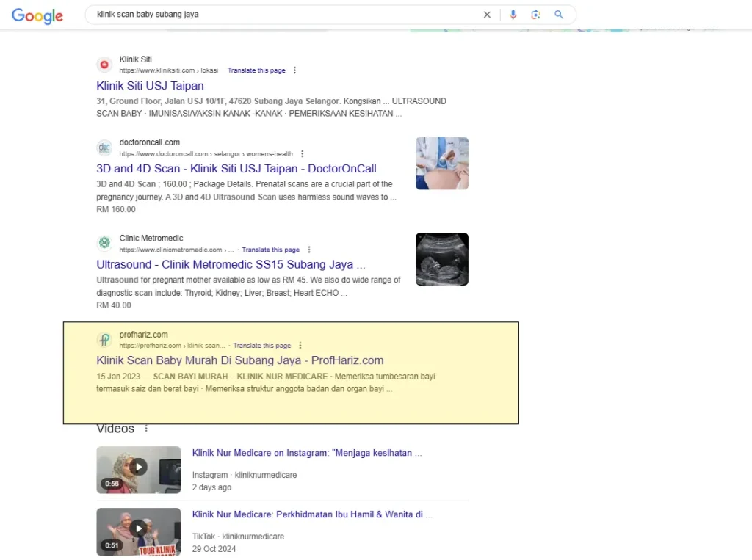The width and height of the screenshot is (752, 560).
Task: Click the ultrasound baby scan image thumbnail
Action: [441, 258]
